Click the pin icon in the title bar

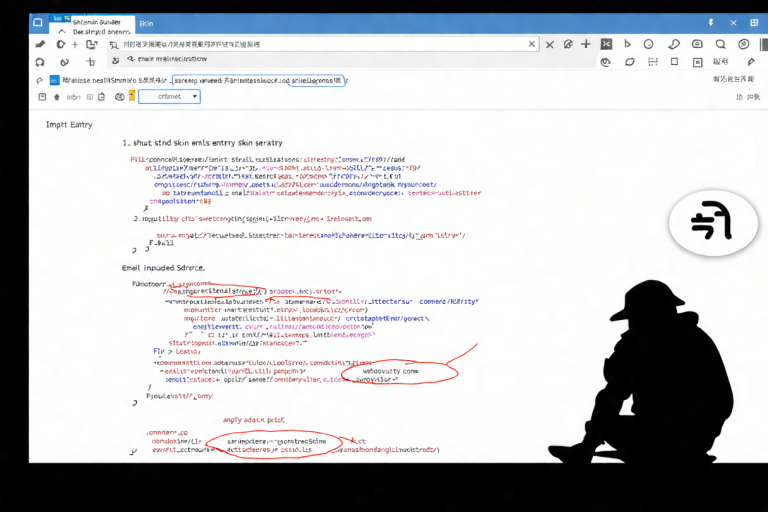712,21
